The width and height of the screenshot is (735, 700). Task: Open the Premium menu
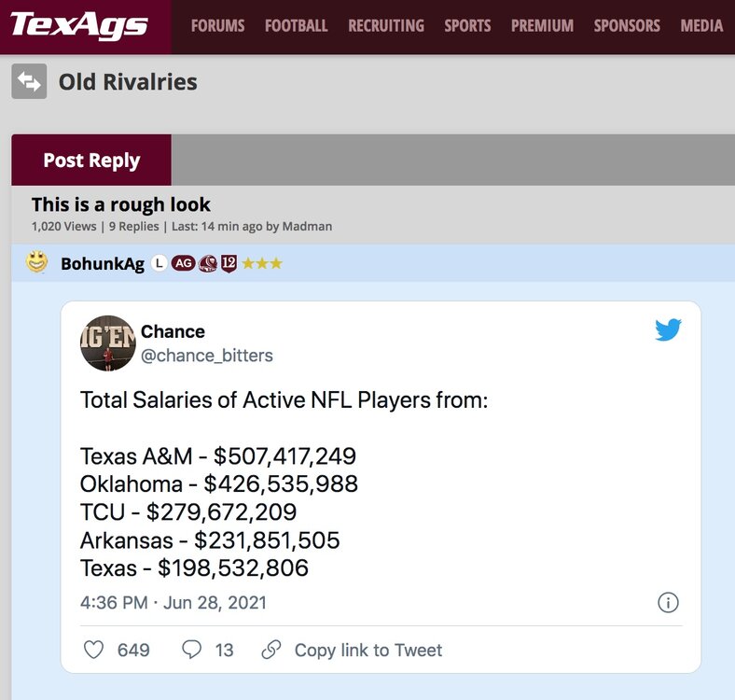point(542,26)
